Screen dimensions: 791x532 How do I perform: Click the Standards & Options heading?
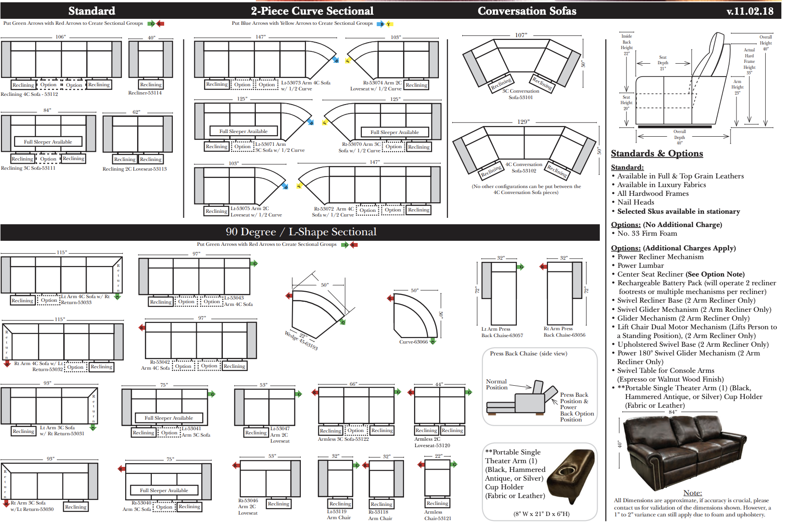click(657, 154)
